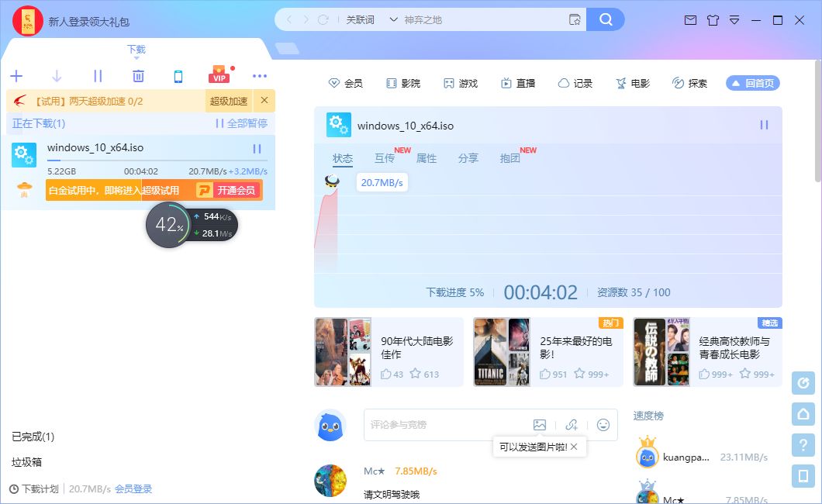Click the magnifier search button
The image size is (822, 504).
[606, 19]
